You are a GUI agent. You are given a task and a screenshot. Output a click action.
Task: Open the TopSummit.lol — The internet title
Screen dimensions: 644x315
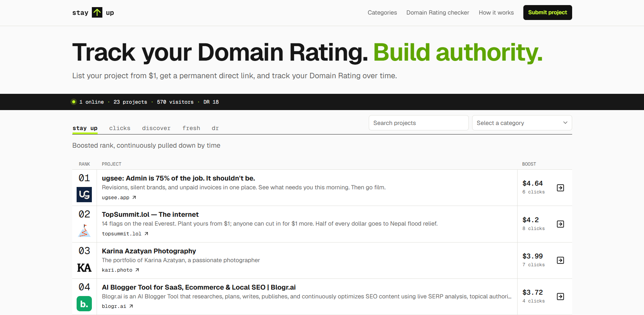point(150,214)
